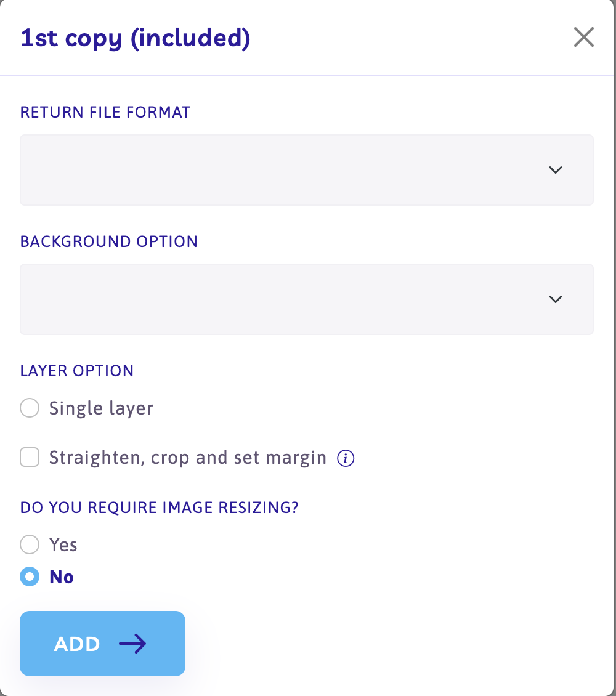The width and height of the screenshot is (616, 696).
Task: Click the "Yes" label text
Action: pos(63,544)
